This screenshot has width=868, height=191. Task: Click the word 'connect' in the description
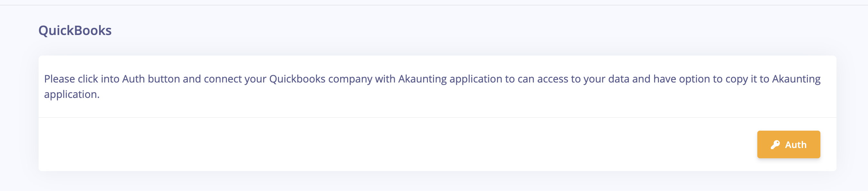pyautogui.click(x=222, y=79)
